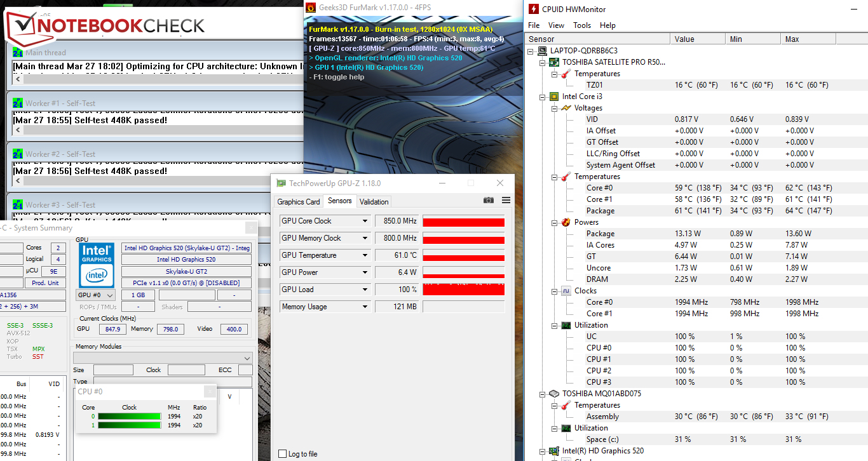Screen dimensions: 868x461
Task: Collapse the LAPTOP-QDRBB6C3 tree node
Action: [532, 51]
